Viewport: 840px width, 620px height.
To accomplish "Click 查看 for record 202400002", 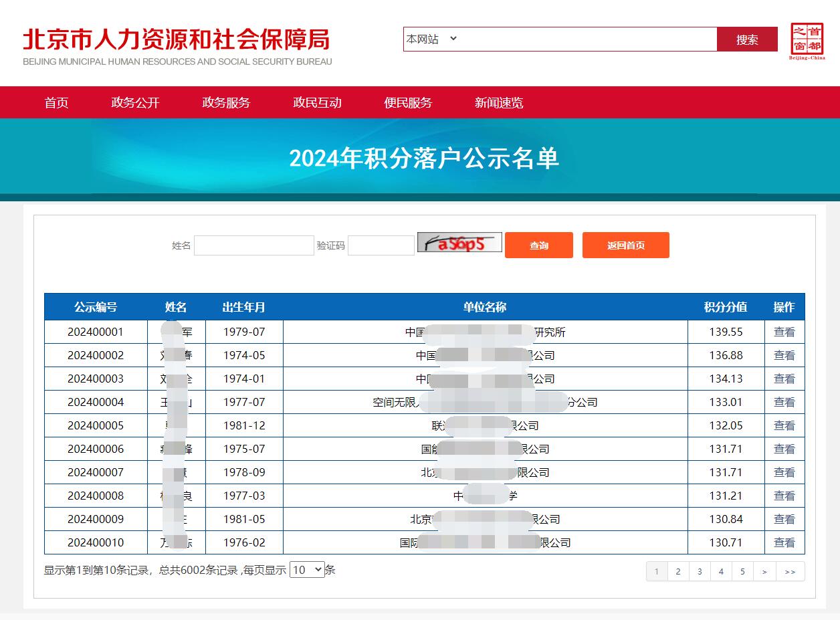I will 784,355.
